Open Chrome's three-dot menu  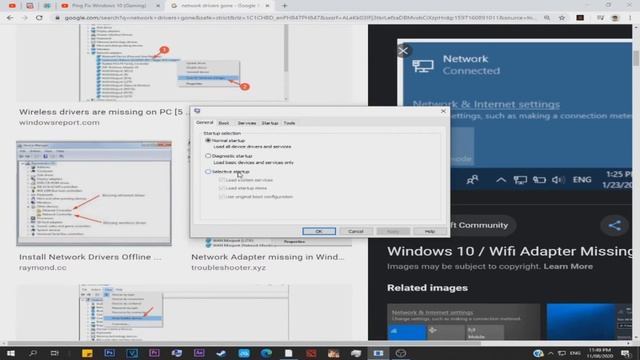631,18
